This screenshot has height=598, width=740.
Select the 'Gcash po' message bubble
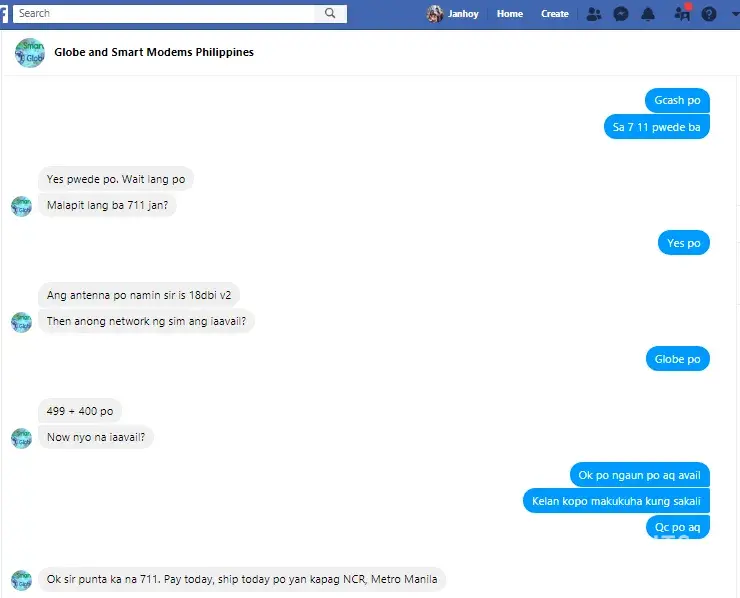[x=677, y=100]
